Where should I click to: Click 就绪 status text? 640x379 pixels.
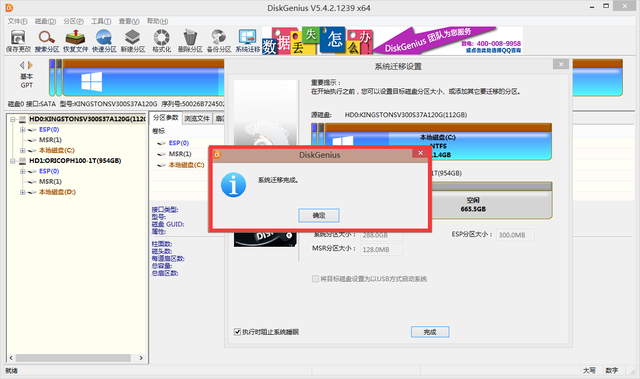pyautogui.click(x=11, y=370)
